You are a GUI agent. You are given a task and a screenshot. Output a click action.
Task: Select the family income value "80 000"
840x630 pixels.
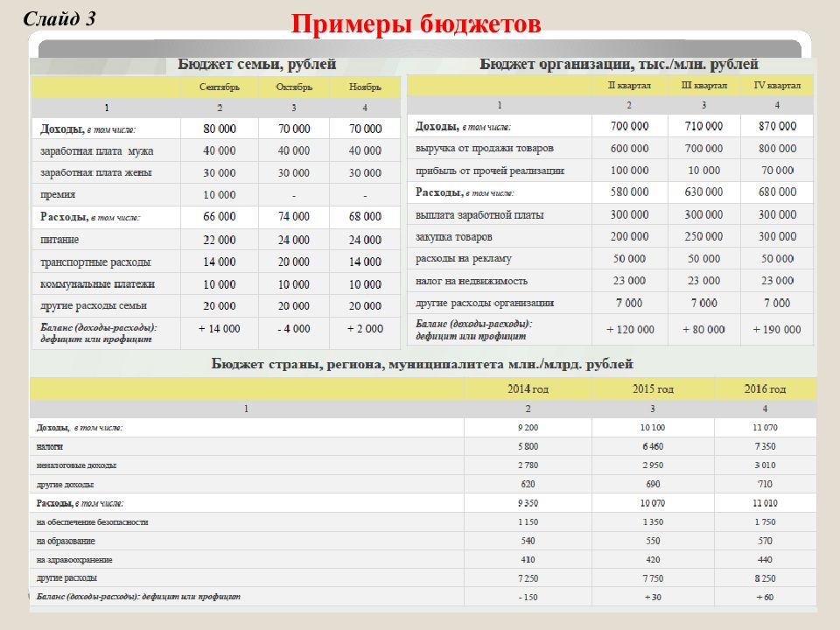click(220, 129)
